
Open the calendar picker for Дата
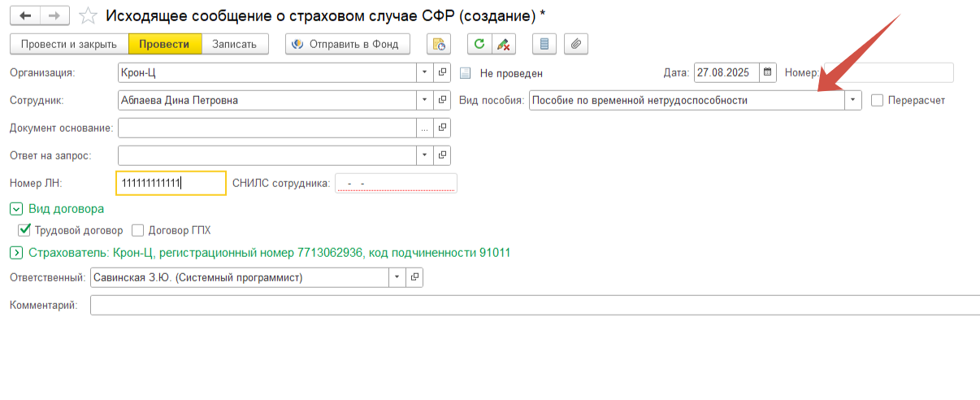tap(767, 72)
